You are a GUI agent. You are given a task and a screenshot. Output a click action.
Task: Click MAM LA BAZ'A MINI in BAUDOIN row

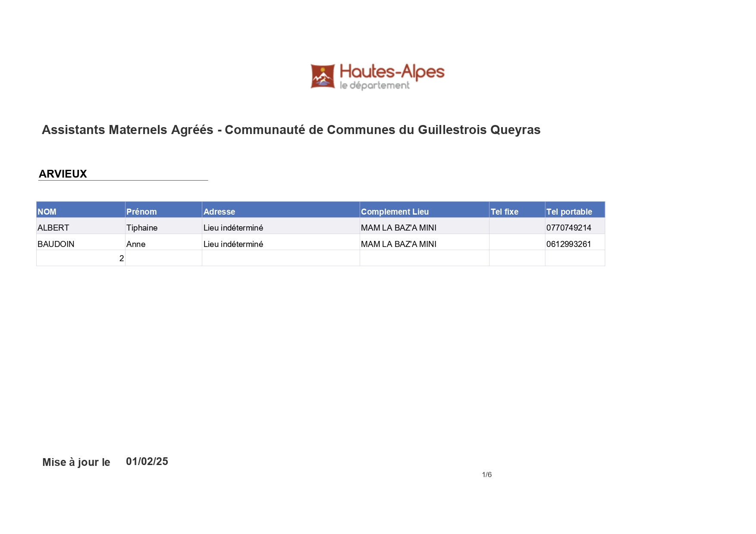[x=424, y=242]
